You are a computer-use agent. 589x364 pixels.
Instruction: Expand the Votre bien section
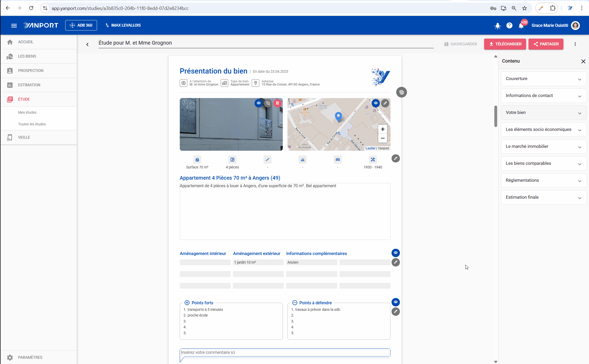(x=544, y=113)
